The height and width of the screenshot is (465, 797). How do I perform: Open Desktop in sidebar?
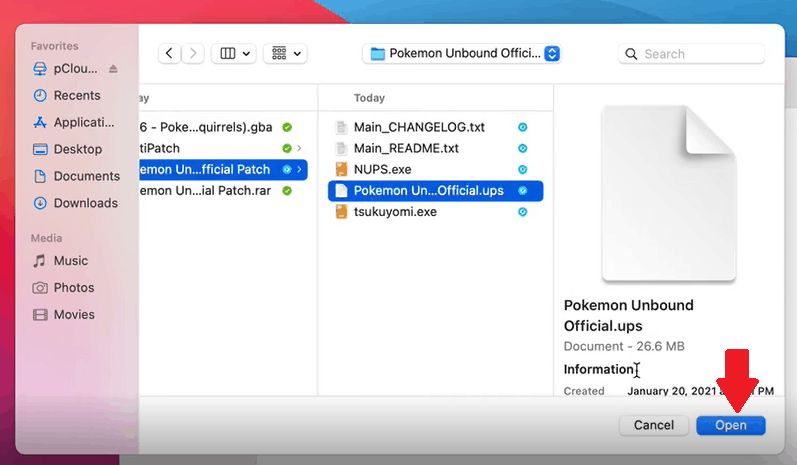pyautogui.click(x=67, y=149)
